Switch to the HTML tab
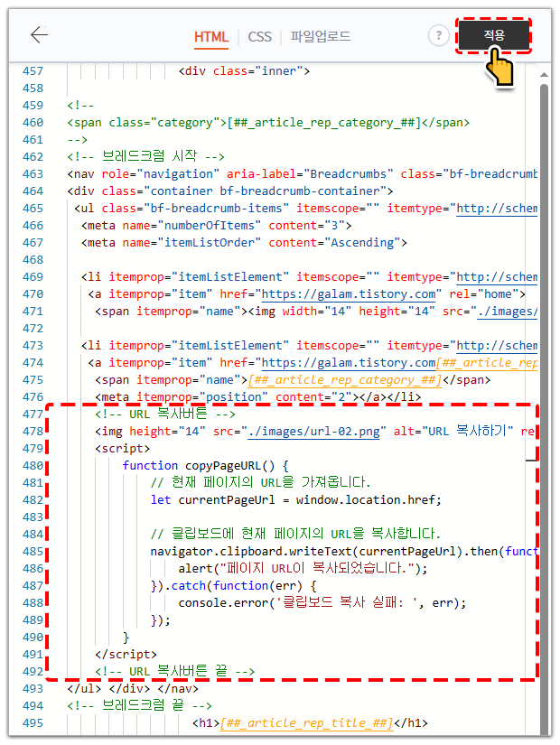The width and height of the screenshot is (560, 745). 211,37
